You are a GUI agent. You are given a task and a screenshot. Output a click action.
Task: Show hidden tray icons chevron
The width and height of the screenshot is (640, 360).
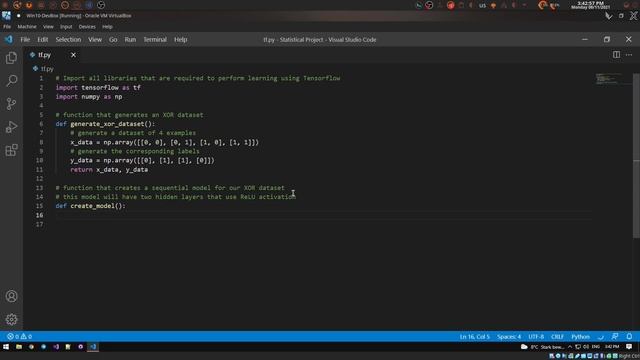pyautogui.click(x=570, y=347)
